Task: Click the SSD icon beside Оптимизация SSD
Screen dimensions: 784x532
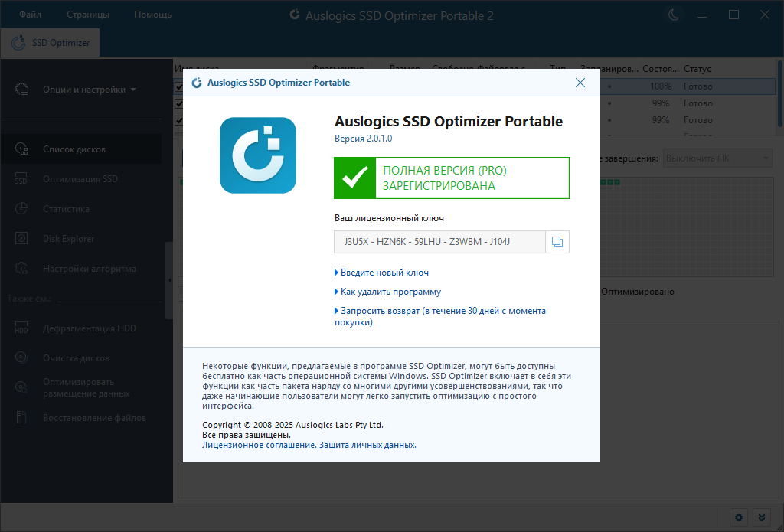Action: (21, 179)
